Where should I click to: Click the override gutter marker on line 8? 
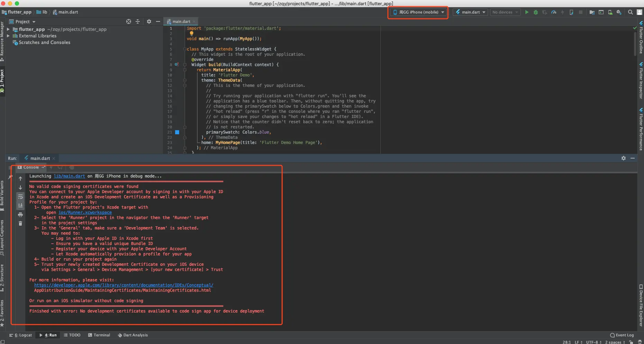pyautogui.click(x=176, y=64)
